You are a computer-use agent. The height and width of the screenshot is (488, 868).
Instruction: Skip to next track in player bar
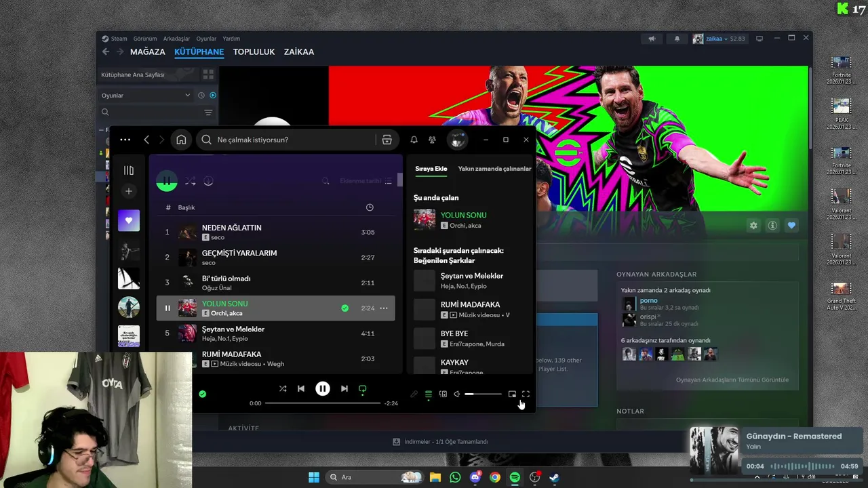[344, 389]
